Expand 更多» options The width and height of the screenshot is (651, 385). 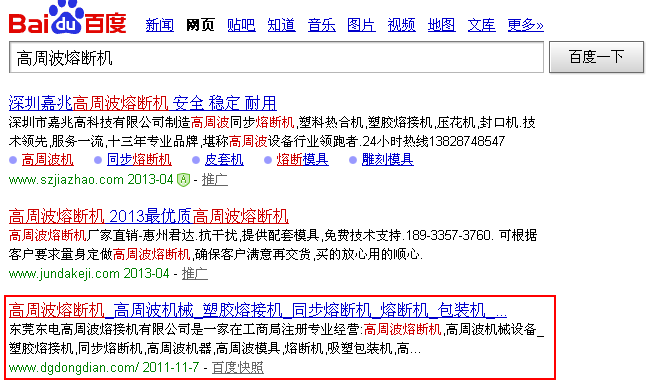click(x=526, y=25)
